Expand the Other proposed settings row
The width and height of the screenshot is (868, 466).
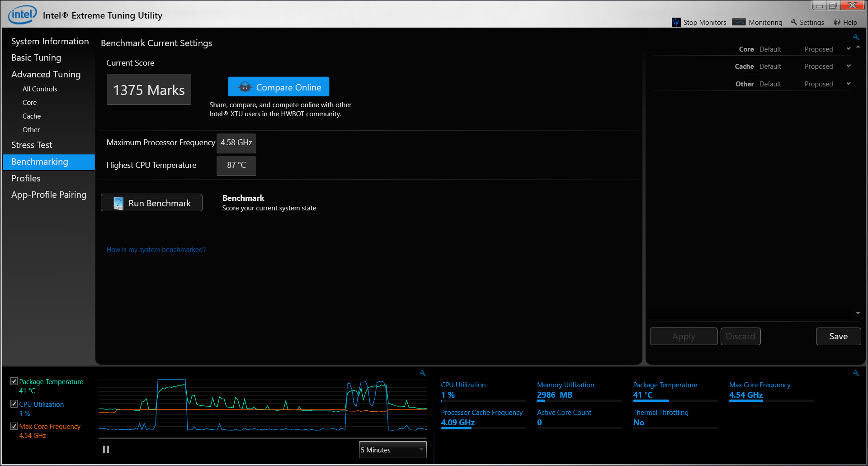[849, 84]
